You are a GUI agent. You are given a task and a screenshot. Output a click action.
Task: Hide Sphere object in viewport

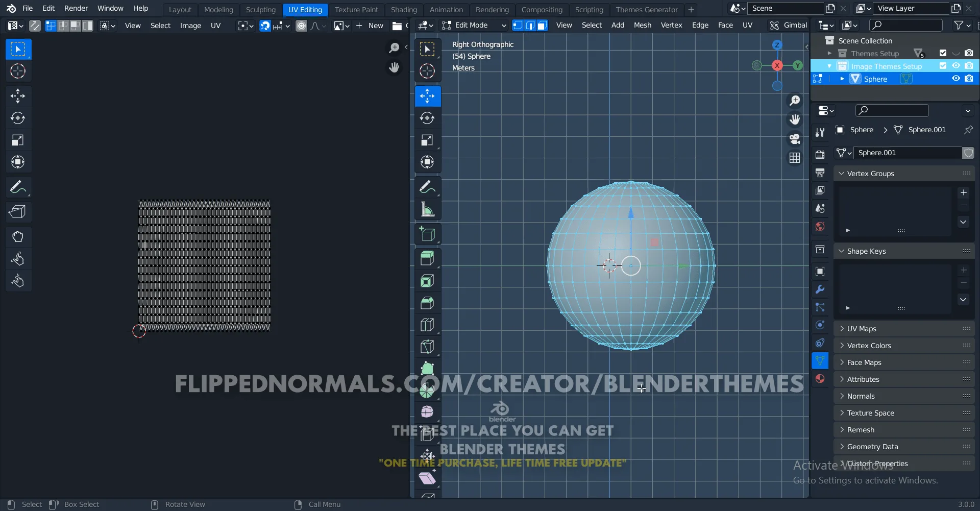[x=956, y=79]
